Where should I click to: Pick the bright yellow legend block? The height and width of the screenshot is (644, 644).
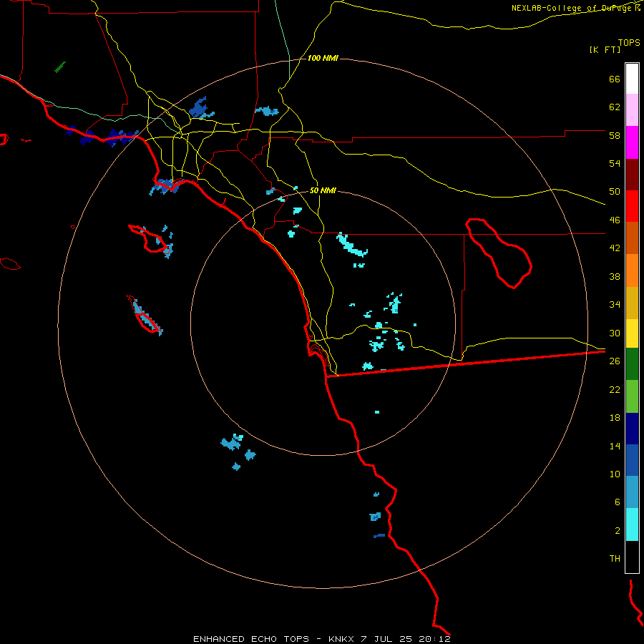(632, 333)
